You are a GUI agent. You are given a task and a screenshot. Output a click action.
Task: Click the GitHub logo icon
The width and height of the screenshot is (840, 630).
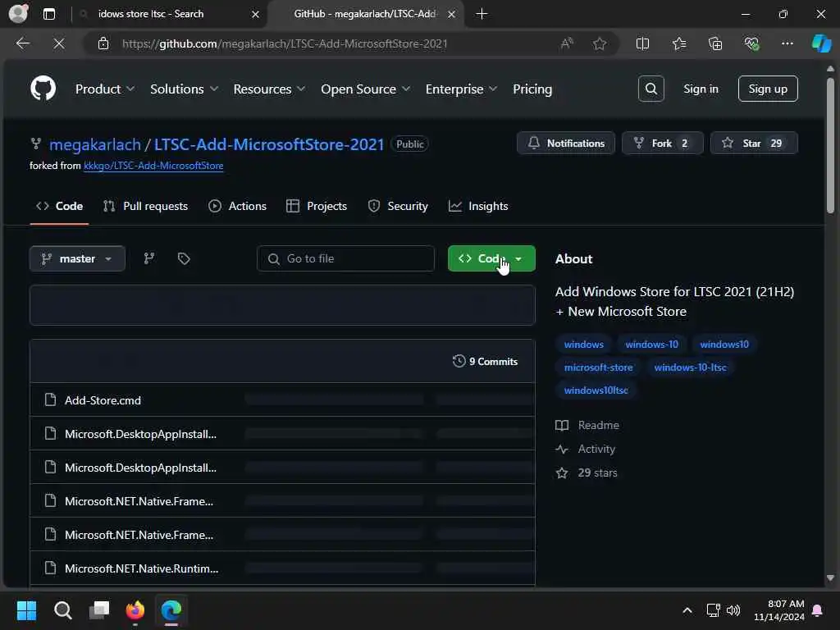(43, 89)
